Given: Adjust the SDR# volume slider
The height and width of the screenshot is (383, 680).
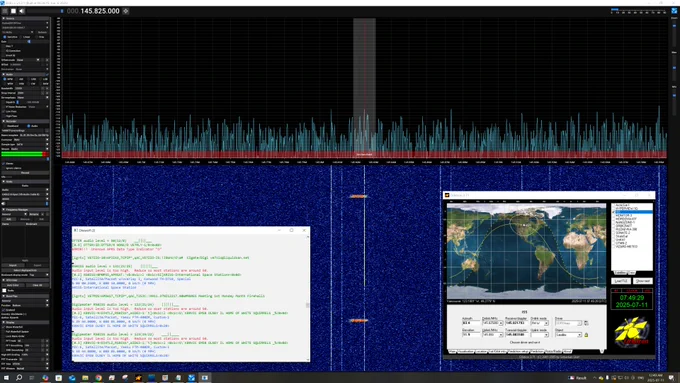Looking at the screenshot, I should [x=44, y=11].
